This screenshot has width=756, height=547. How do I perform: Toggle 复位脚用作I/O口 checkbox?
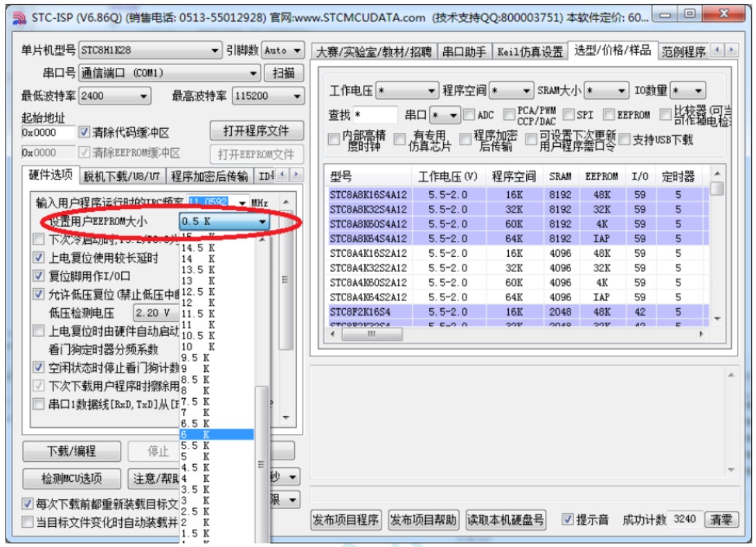[39, 276]
